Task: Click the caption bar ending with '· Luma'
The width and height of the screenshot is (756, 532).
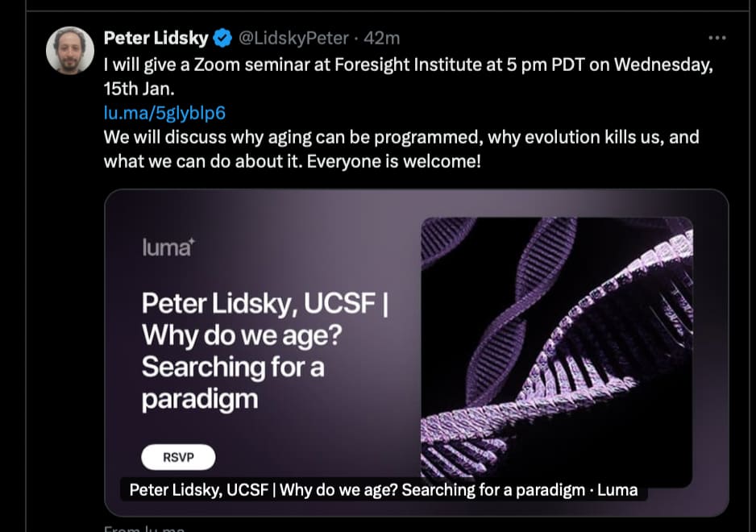Action: [x=384, y=490]
